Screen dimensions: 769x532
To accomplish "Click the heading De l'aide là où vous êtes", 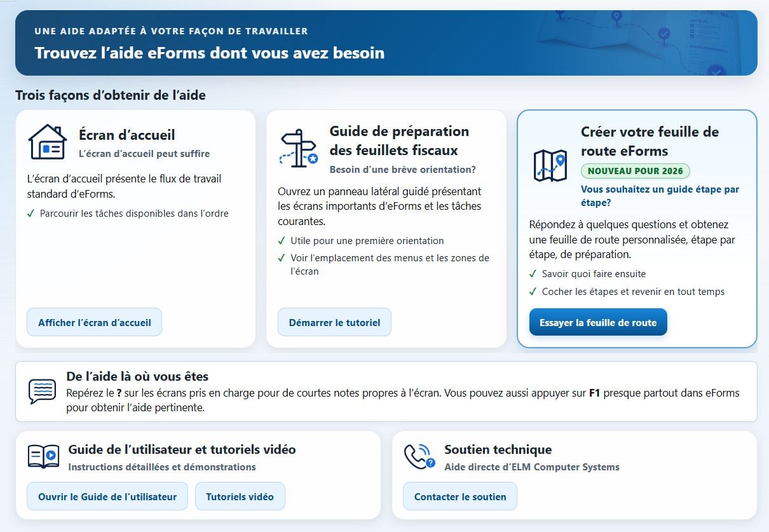I will [x=137, y=376].
